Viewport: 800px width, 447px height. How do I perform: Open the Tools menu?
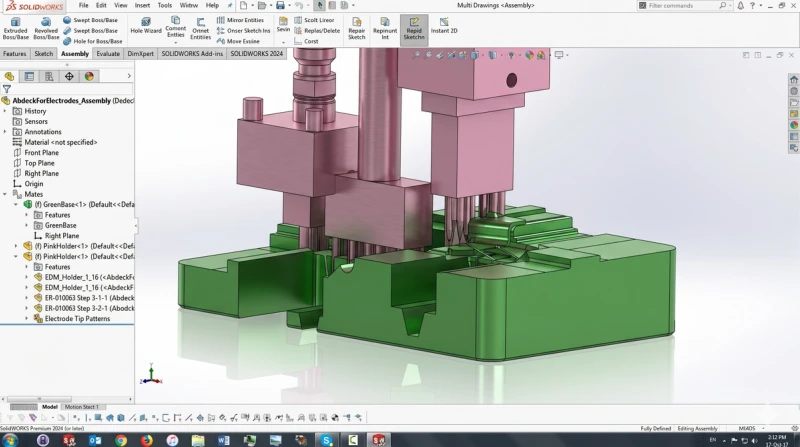click(x=164, y=5)
